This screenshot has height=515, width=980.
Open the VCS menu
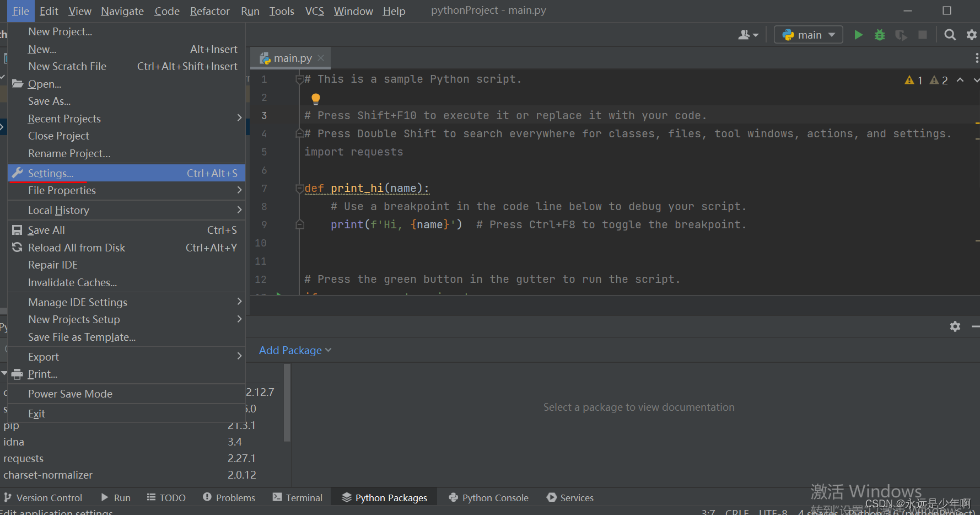(315, 11)
